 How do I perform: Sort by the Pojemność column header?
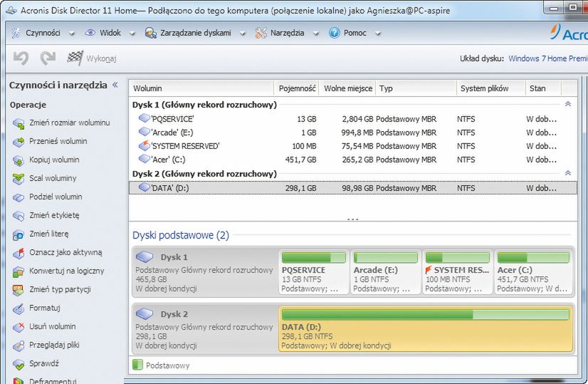pyautogui.click(x=297, y=88)
